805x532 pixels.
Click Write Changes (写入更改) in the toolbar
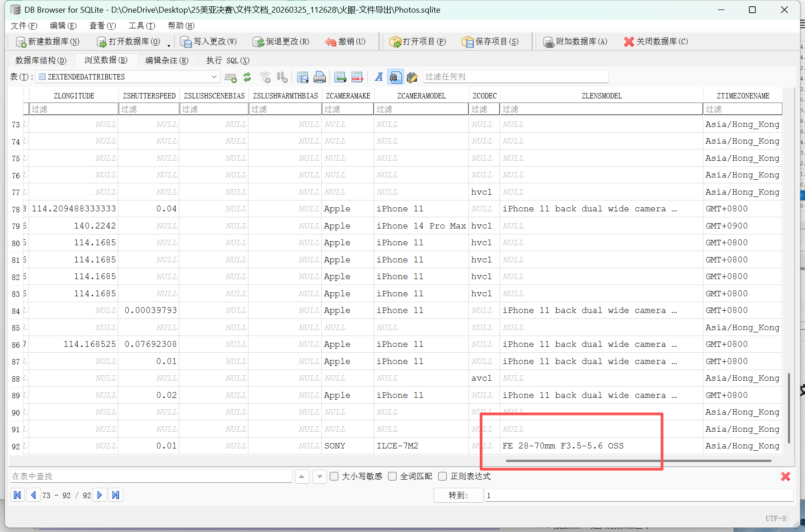click(208, 42)
